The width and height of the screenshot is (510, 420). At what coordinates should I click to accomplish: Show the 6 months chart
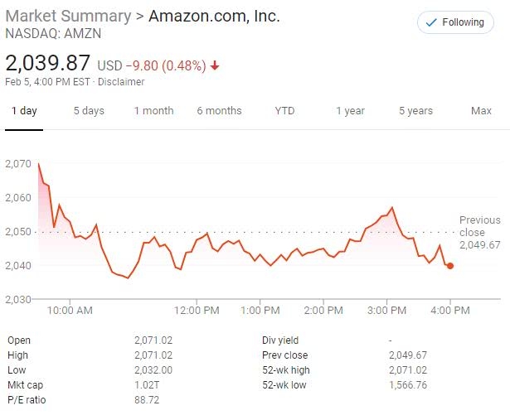click(x=219, y=111)
